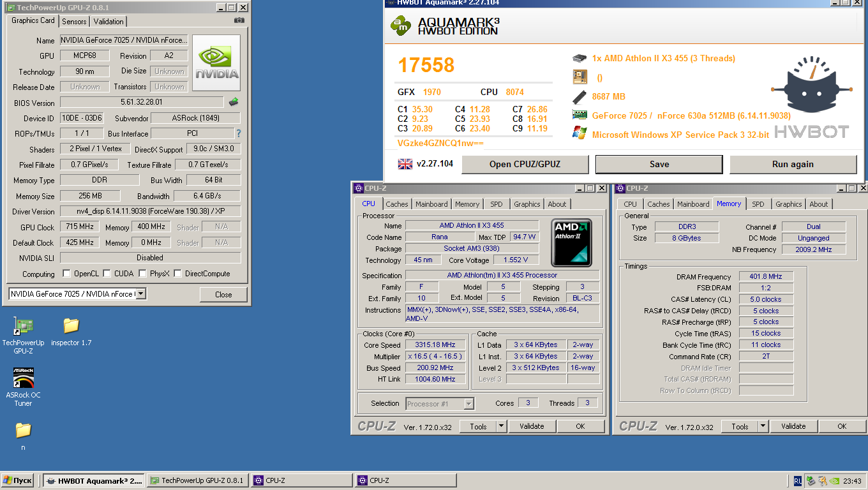Expand Tools dropdown arrow in right CPU-Z
Screen dimensions: 868x490
tap(763, 426)
